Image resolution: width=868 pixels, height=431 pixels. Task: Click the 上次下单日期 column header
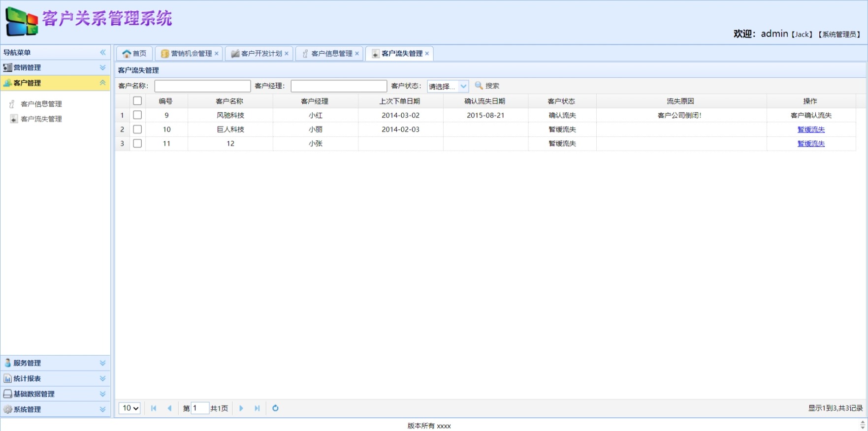pos(400,101)
